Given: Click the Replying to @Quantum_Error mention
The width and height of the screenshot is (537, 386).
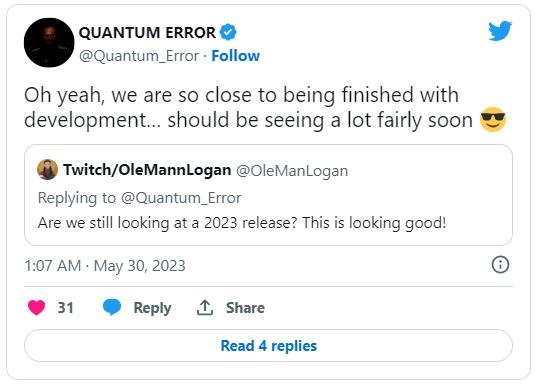Looking at the screenshot, I should [181, 198].
